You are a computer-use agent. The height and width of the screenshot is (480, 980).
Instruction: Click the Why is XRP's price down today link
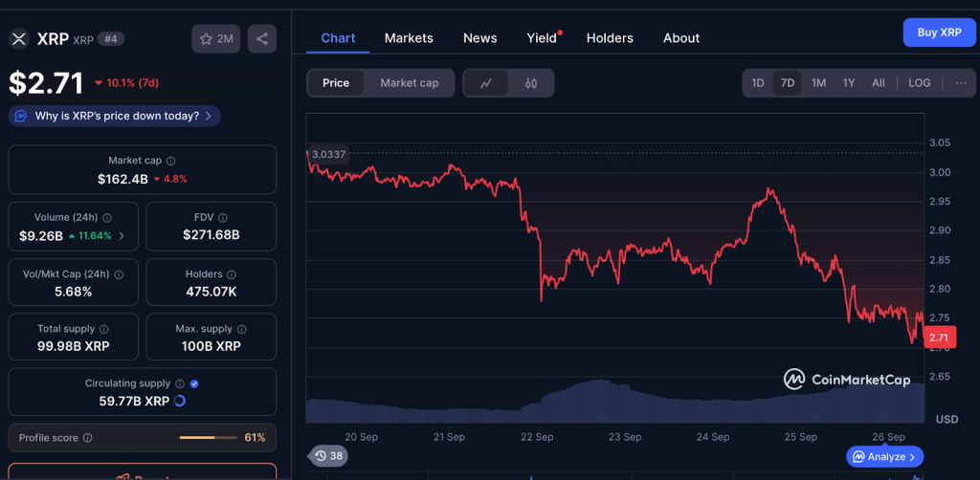click(x=117, y=116)
